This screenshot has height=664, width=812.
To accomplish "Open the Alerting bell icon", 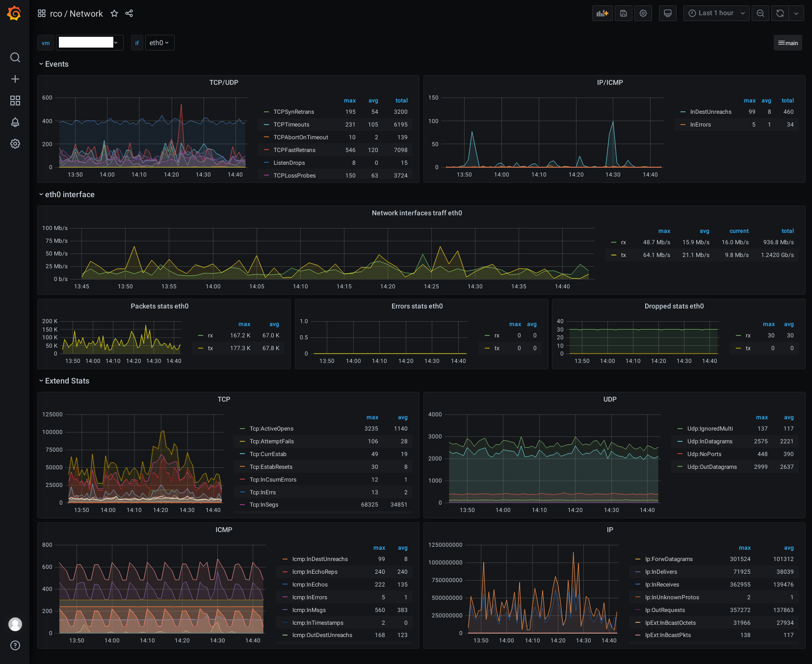I will [15, 122].
